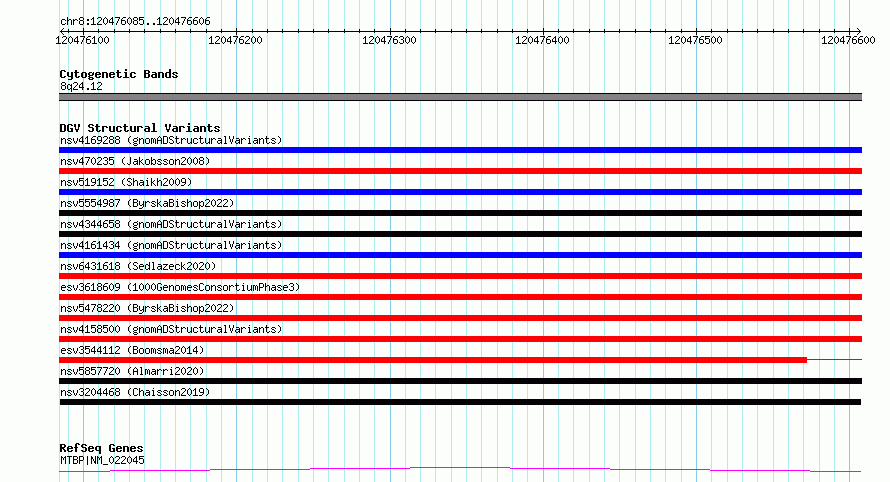Screen dimensions: 890x482
Task: Open variant label nsv519152 (Shaikh2009)
Action: [126, 182]
